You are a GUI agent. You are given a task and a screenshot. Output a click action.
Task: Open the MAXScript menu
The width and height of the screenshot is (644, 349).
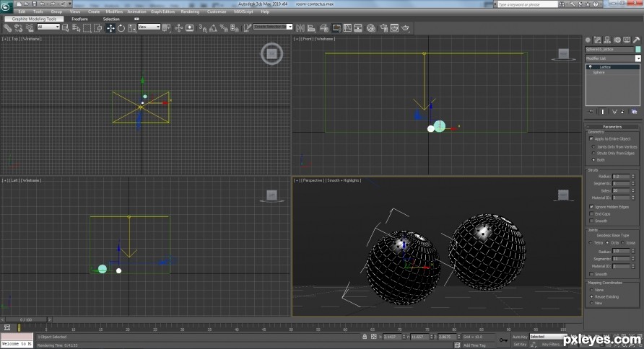tap(243, 12)
